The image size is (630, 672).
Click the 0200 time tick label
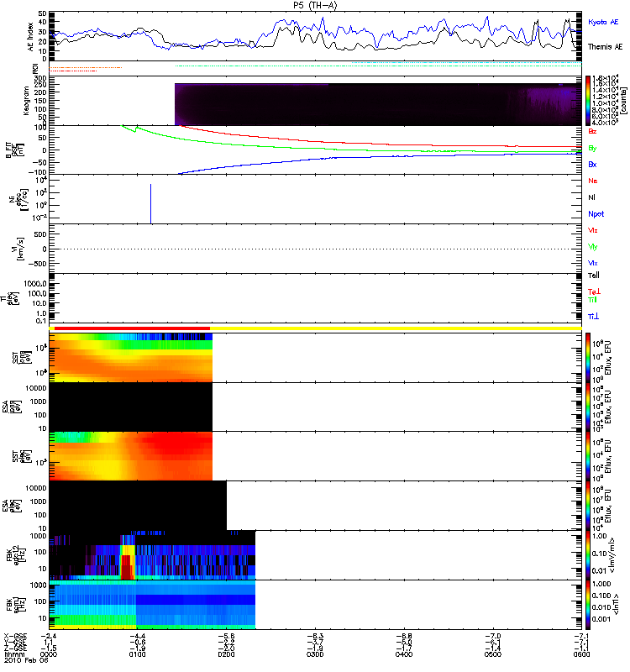pyautogui.click(x=226, y=654)
